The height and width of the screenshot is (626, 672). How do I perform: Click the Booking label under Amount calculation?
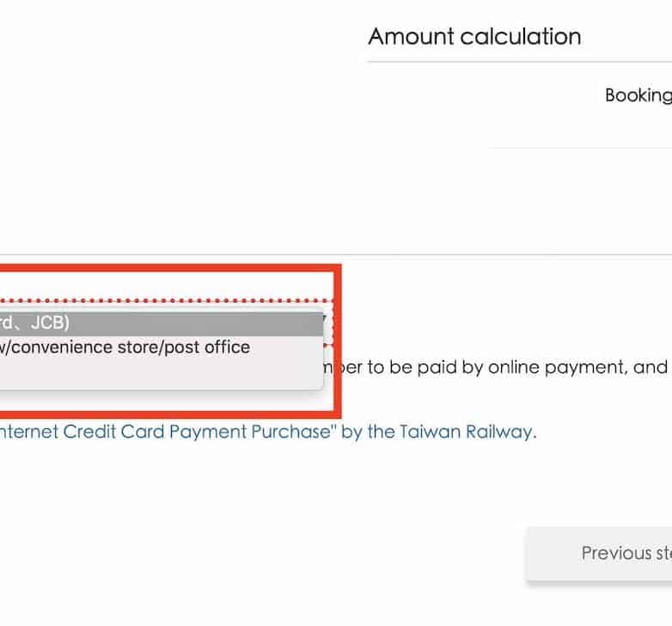click(x=638, y=95)
